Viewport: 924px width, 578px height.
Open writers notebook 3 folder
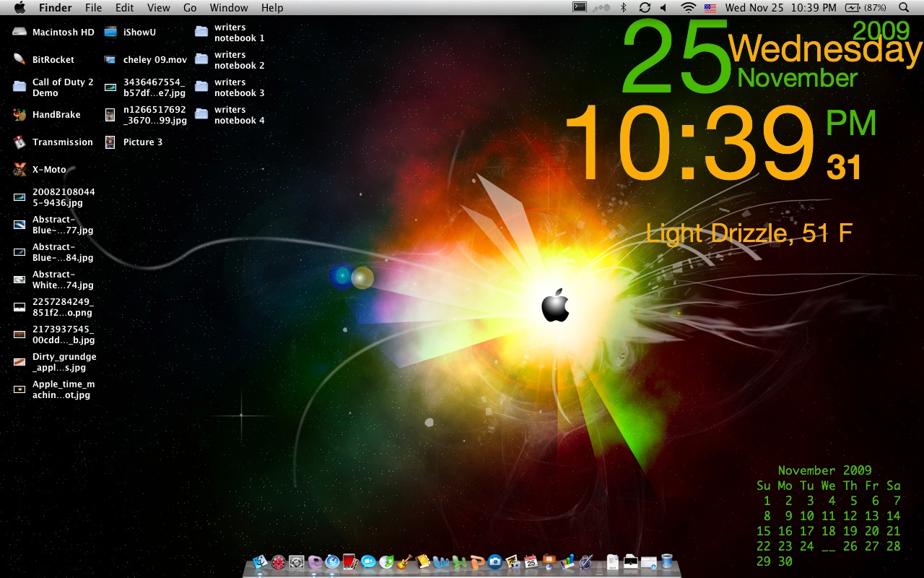[x=201, y=87]
